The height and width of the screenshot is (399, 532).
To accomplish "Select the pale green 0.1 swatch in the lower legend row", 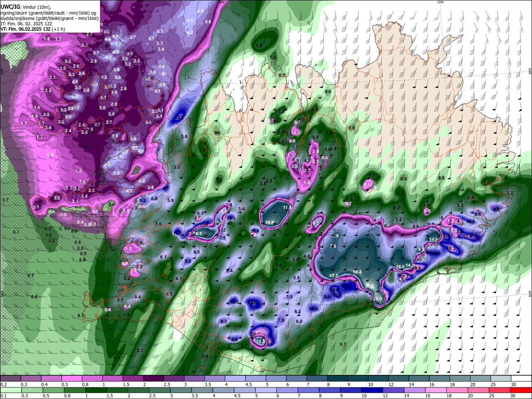I will pos(10,390).
